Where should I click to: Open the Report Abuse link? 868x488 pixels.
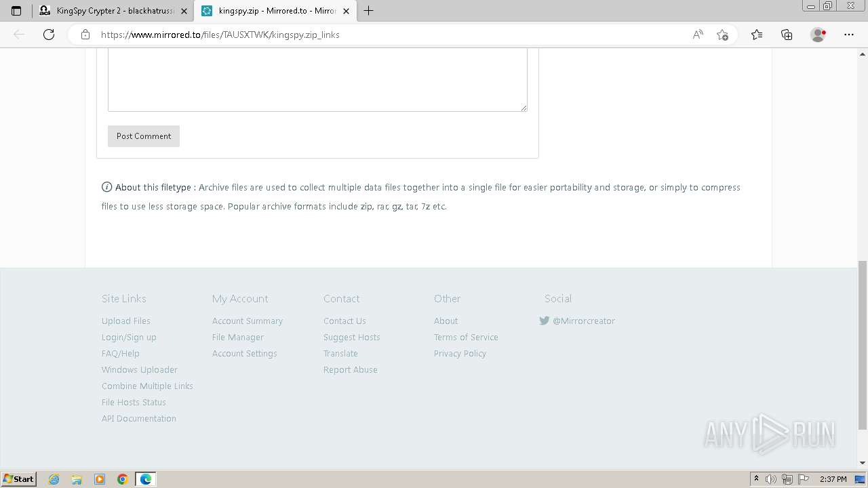(351, 369)
